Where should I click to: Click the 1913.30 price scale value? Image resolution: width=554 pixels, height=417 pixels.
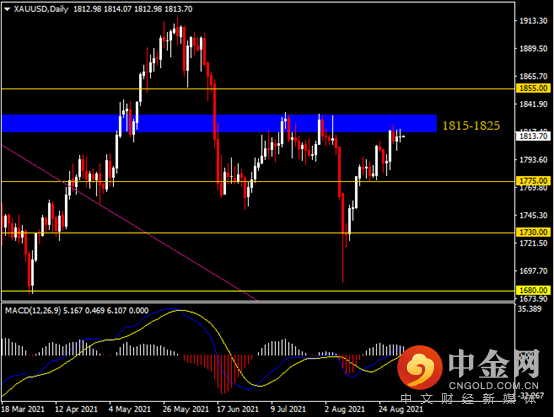533,21
